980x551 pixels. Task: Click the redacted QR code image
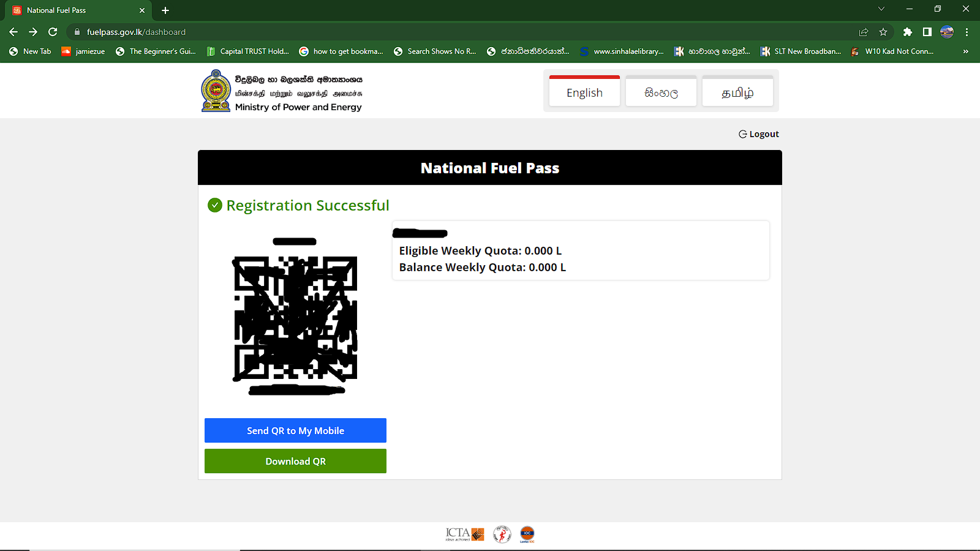pos(295,318)
